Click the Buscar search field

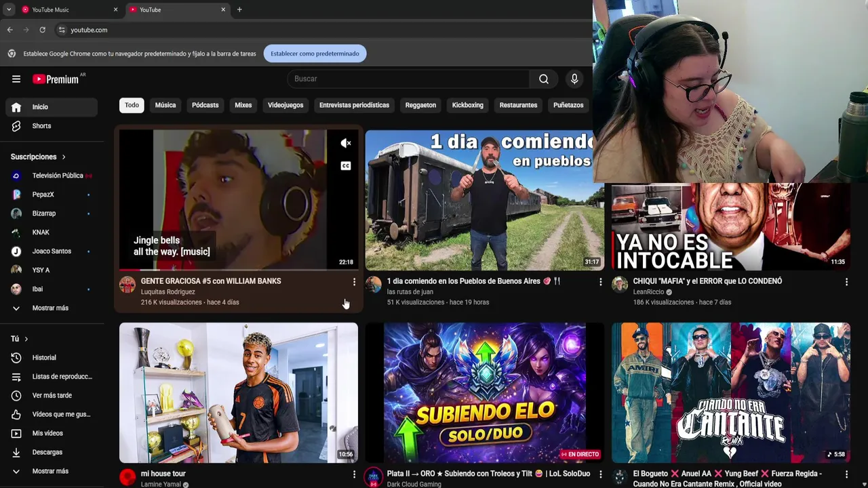click(x=408, y=79)
